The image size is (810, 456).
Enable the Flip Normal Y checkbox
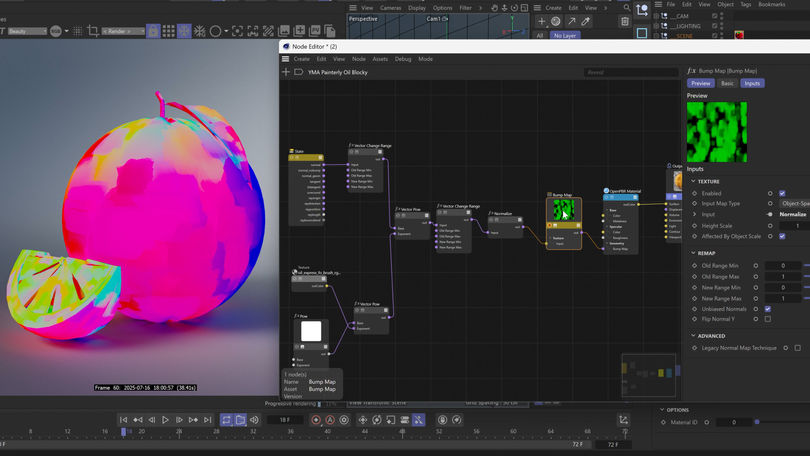pos(768,320)
